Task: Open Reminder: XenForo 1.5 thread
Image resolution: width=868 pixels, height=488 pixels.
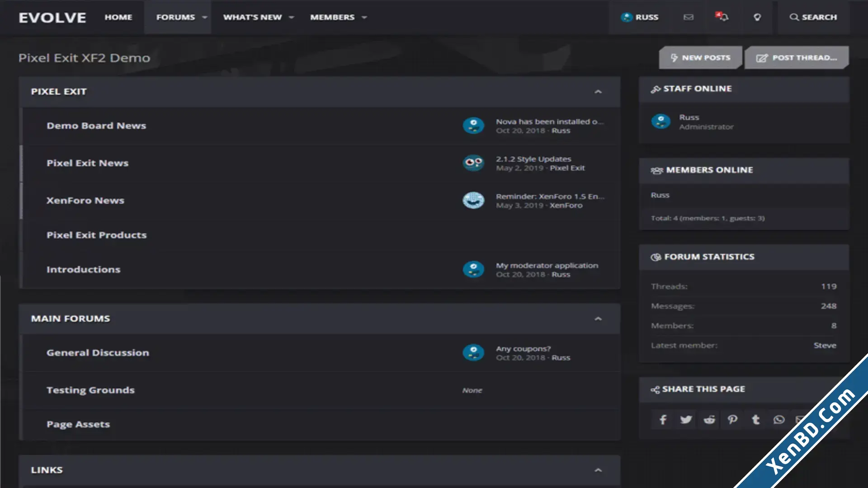Action: point(550,197)
